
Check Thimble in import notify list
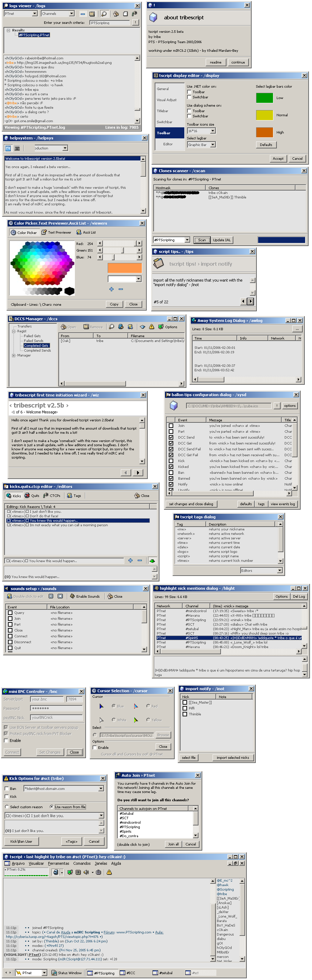[185, 714]
